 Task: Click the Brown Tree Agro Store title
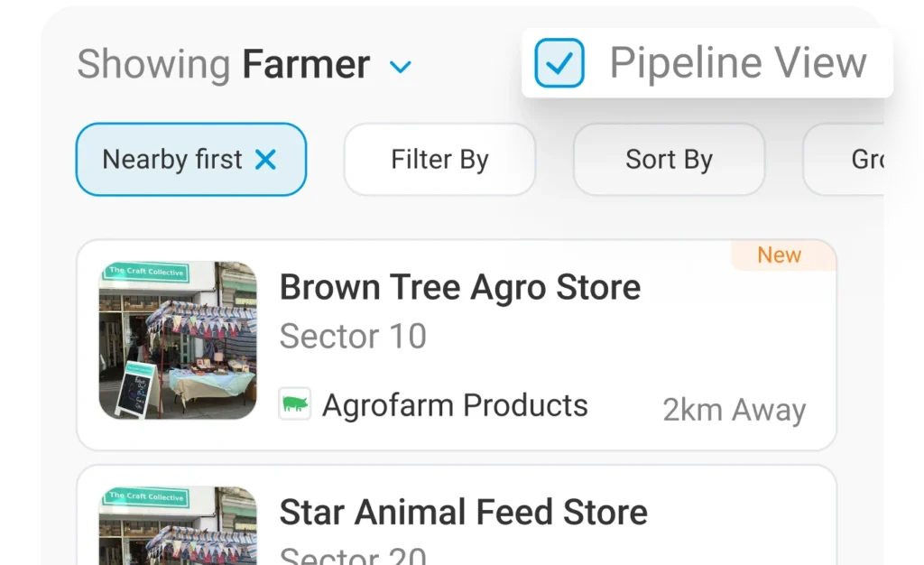(459, 288)
